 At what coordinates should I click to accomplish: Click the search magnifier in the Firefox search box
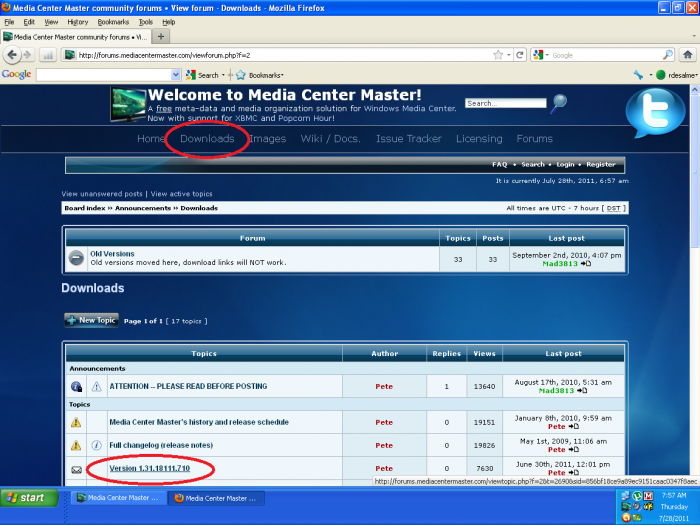[x=667, y=55]
